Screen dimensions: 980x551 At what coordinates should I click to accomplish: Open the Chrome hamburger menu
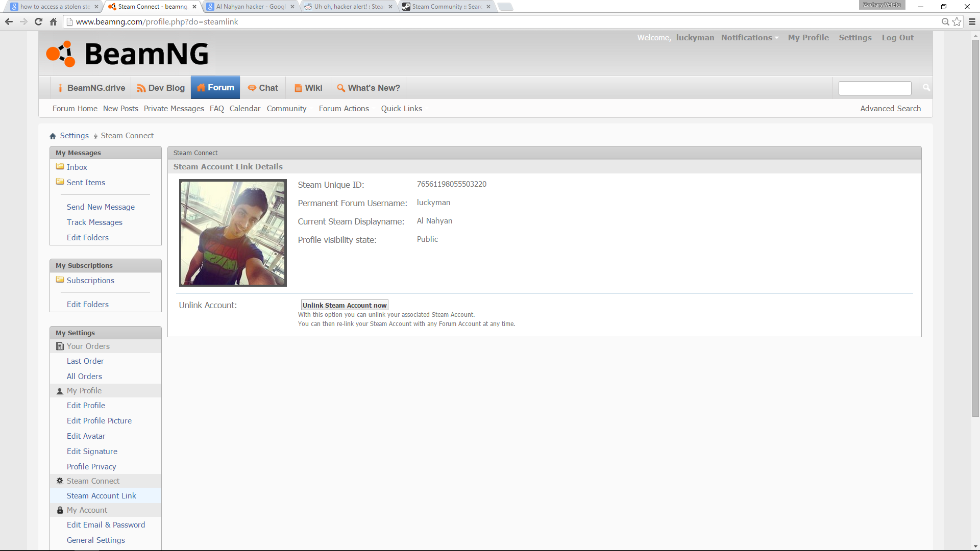[x=972, y=21]
